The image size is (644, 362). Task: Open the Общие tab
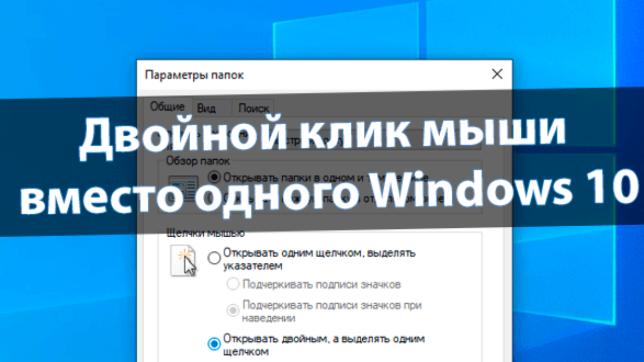tap(168, 107)
